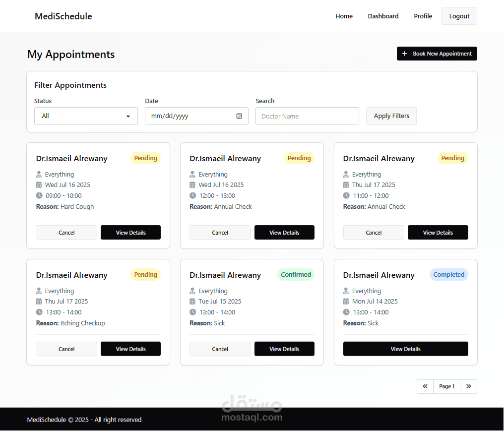This screenshot has height=431, width=504.
Task: Click the clock icon on the Completed appointment card
Action: 346,312
